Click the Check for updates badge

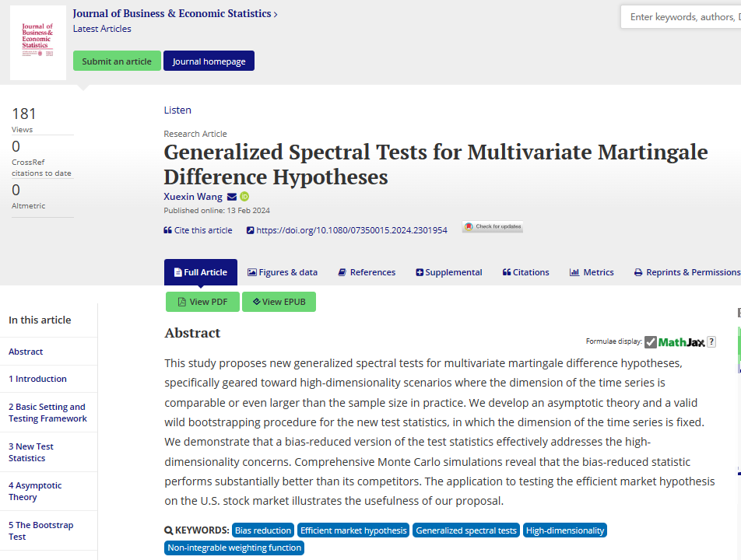click(x=493, y=227)
